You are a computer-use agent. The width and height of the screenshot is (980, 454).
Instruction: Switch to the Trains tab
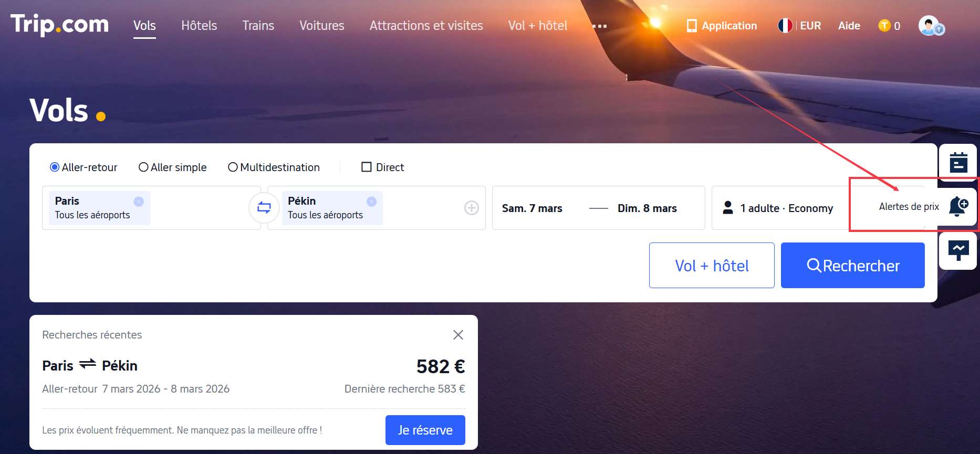258,26
